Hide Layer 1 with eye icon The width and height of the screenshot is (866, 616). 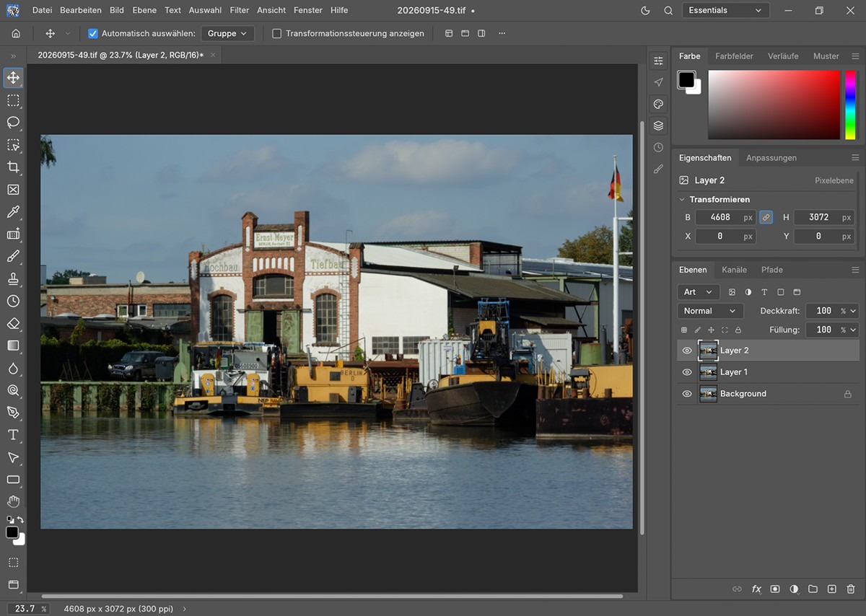687,372
